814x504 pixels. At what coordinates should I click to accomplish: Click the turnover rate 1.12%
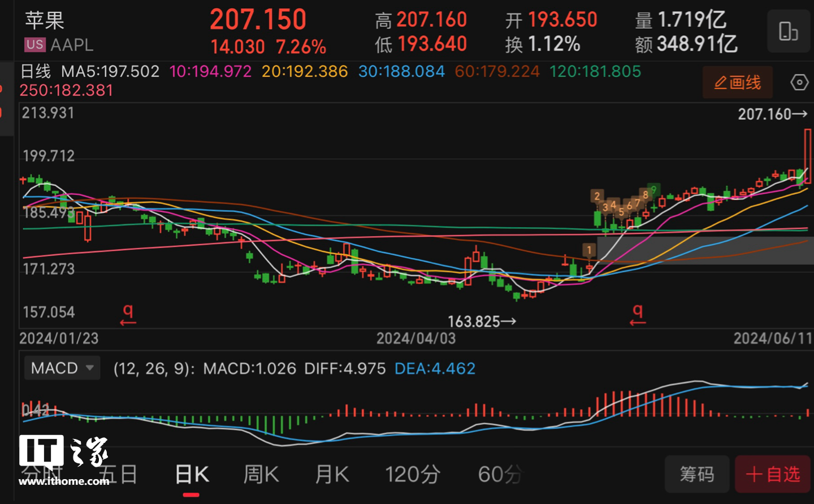pyautogui.click(x=554, y=44)
